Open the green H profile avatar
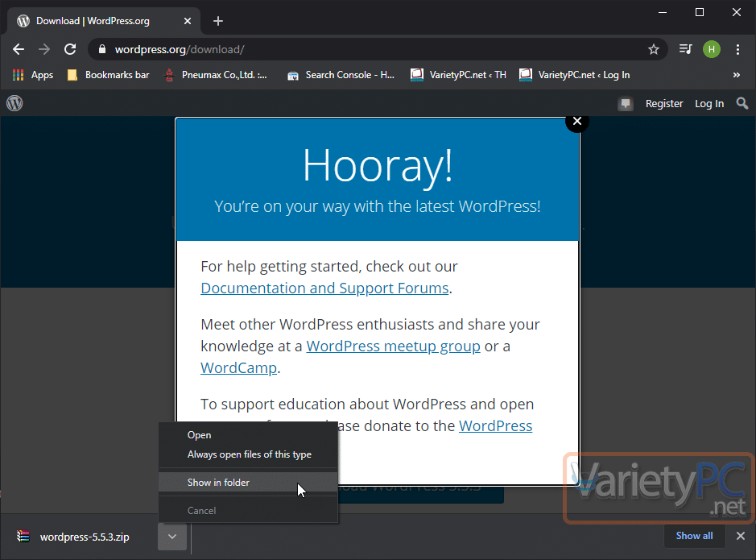Viewport: 756px width, 560px height. click(x=712, y=49)
